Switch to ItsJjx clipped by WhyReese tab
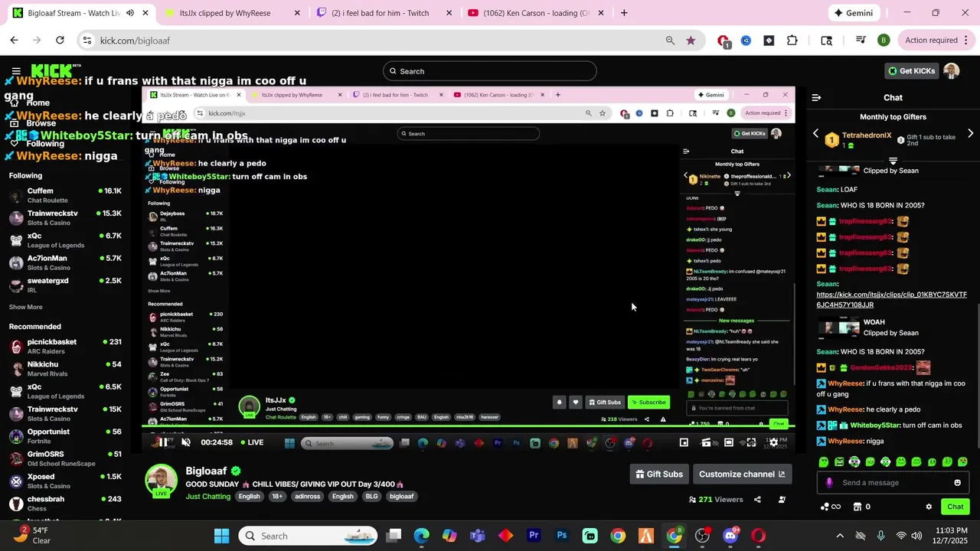Viewport: 980px width, 551px height. point(230,13)
